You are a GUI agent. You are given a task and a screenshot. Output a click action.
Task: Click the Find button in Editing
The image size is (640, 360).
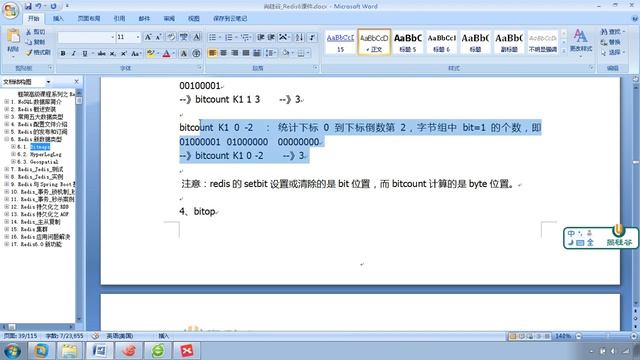[x=612, y=32]
